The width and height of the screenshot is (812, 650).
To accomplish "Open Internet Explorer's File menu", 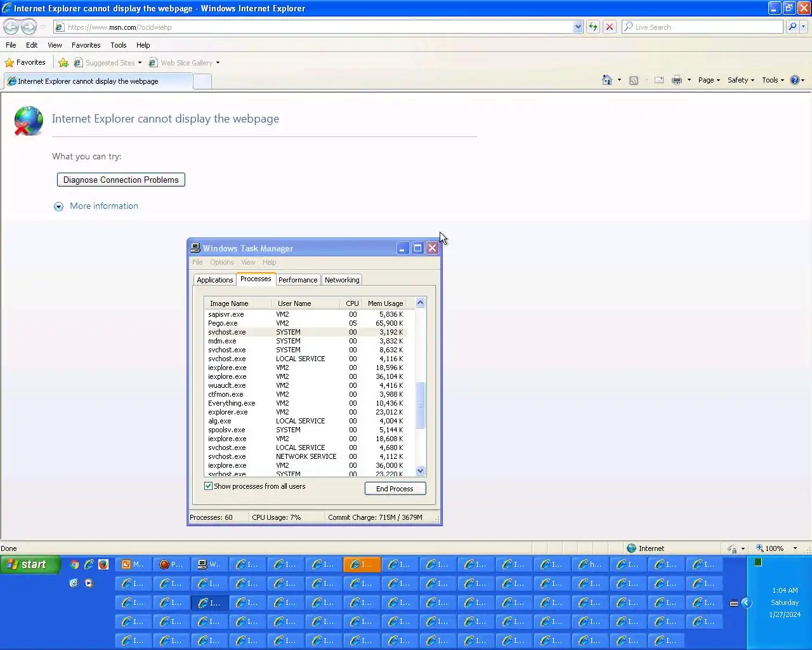I will pos(11,45).
